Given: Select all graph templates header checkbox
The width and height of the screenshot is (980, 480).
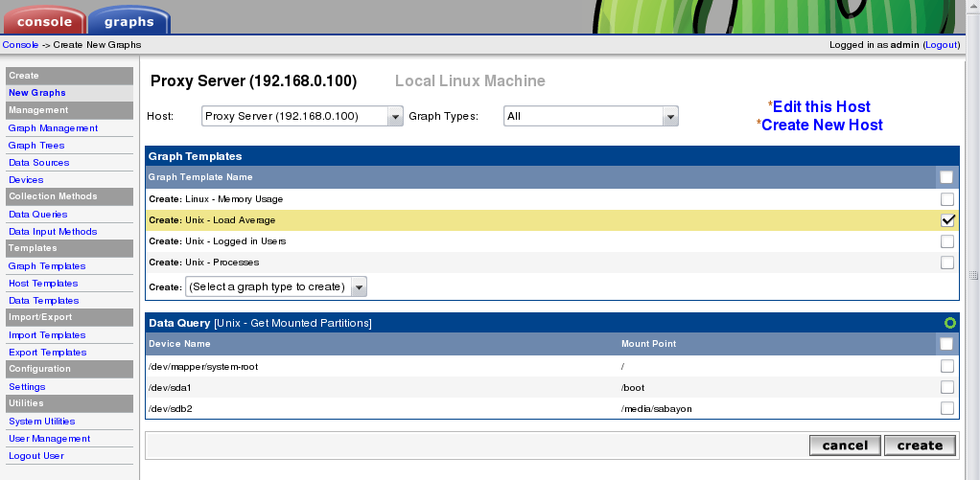Looking at the screenshot, I should 946,177.
